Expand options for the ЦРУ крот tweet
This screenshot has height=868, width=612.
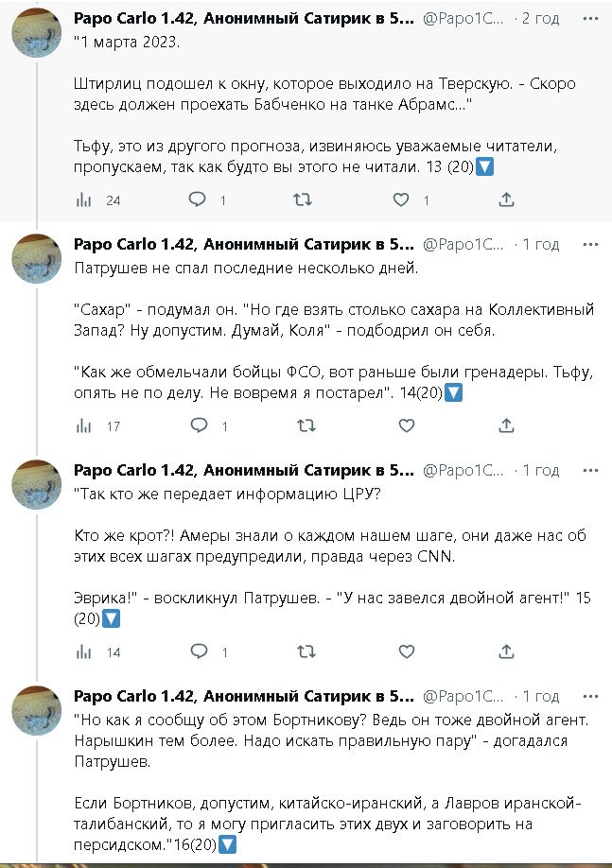[591, 470]
